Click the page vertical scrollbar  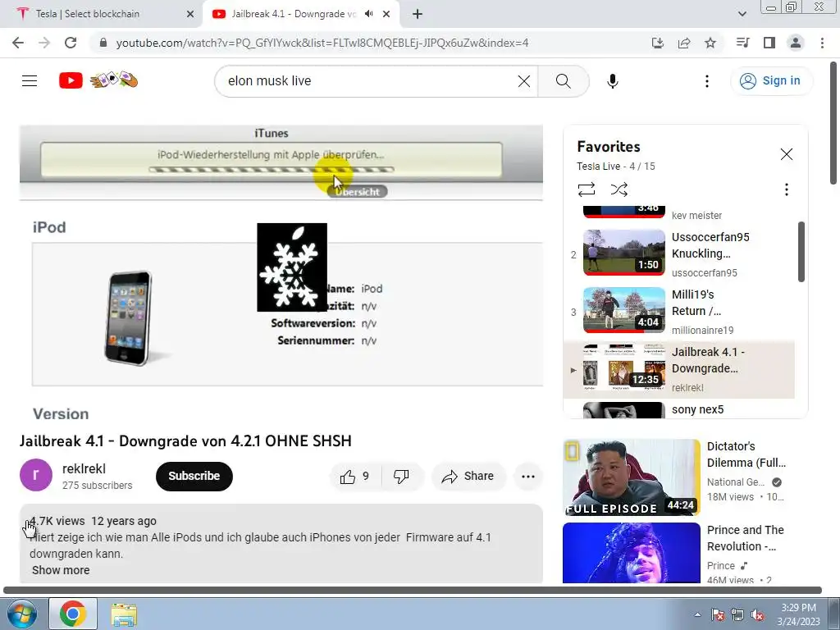pyautogui.click(x=833, y=123)
